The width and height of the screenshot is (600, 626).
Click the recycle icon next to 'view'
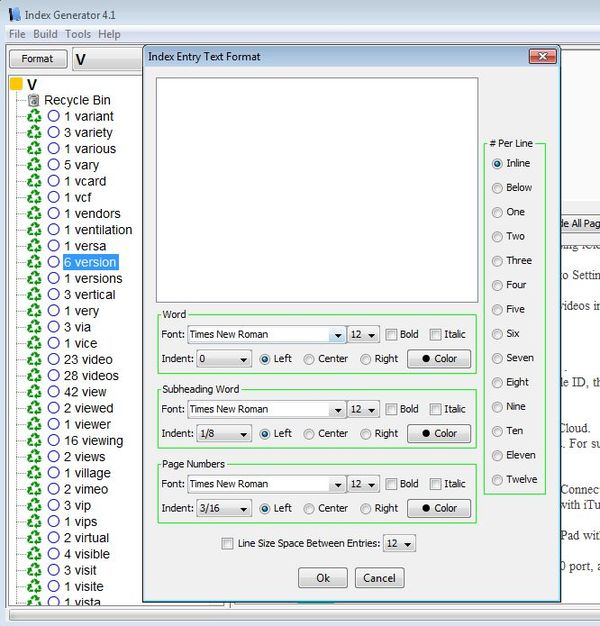[34, 392]
